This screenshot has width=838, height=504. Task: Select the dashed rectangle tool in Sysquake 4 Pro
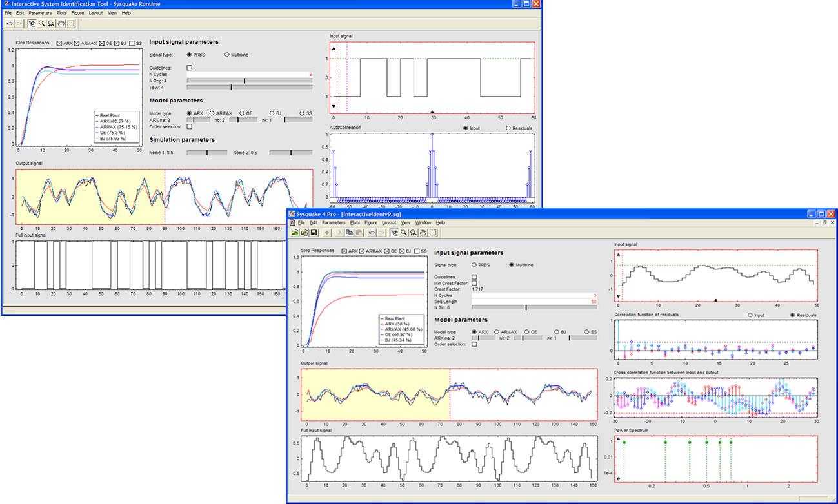click(433, 232)
